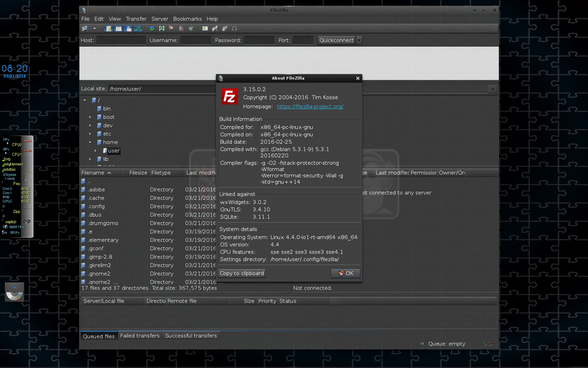Screen dimensions: 588x368
Task: Select the .gimp-2.8 directory row
Action: pyautogui.click(x=148, y=257)
